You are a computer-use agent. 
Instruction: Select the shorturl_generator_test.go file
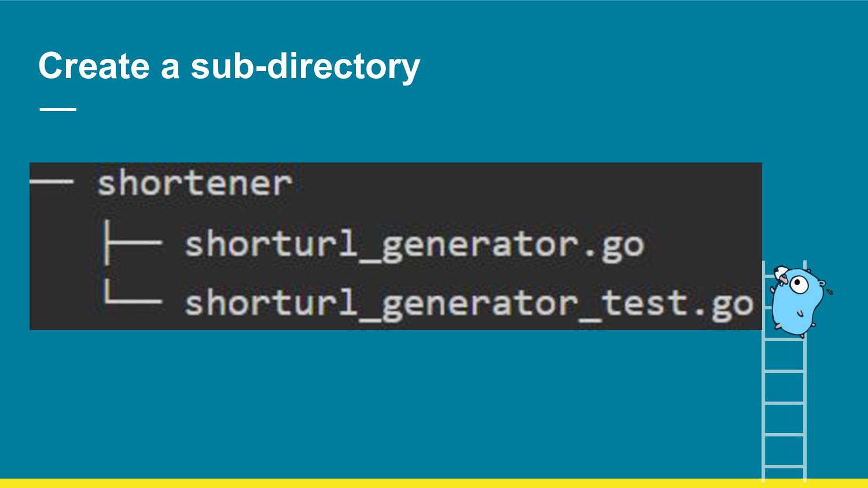pos(469,303)
